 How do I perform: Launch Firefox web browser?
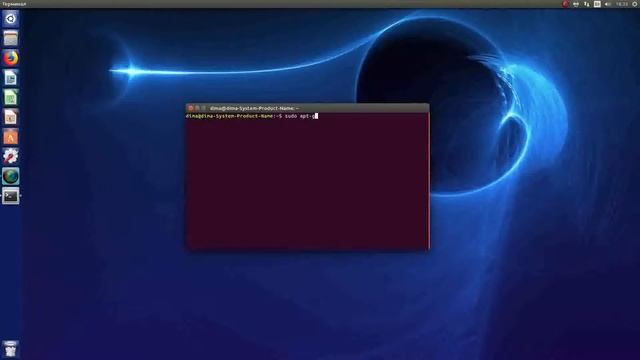pyautogui.click(x=11, y=58)
